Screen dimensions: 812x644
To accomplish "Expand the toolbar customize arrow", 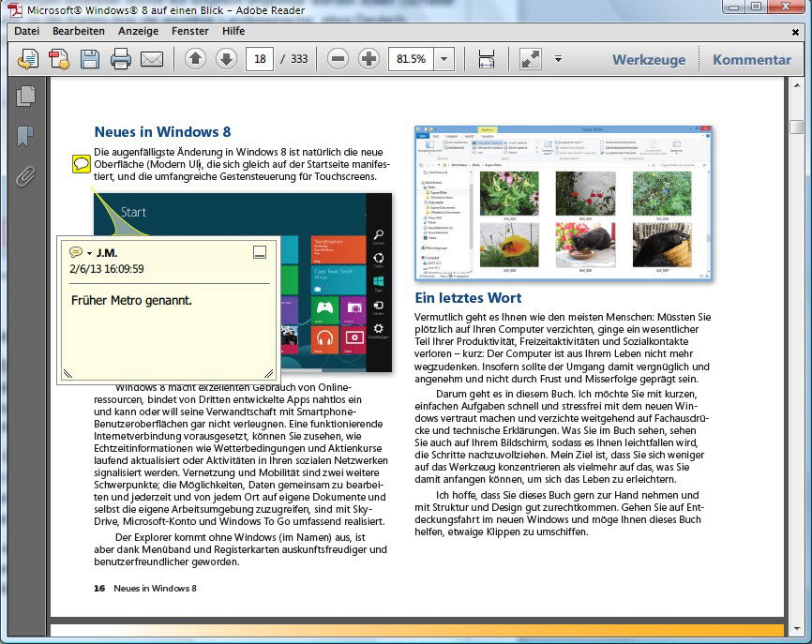I will [x=558, y=59].
